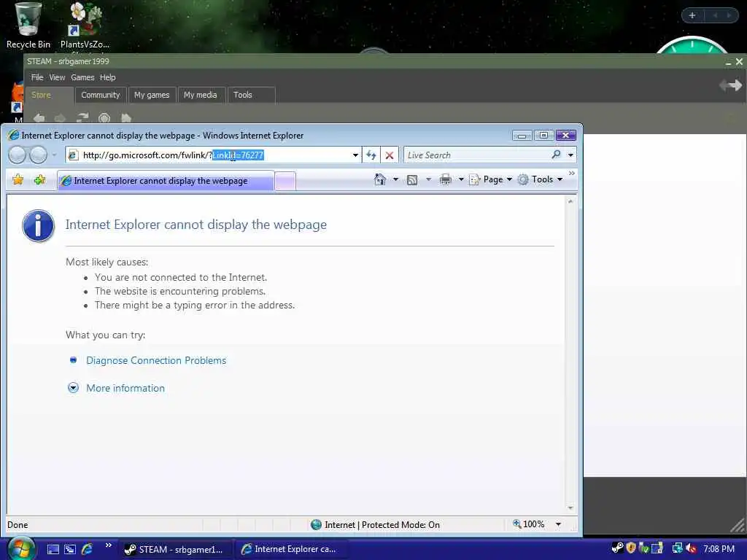Click the Windows Start orb
Image resolution: width=747 pixels, height=560 pixels.
pyautogui.click(x=20, y=548)
